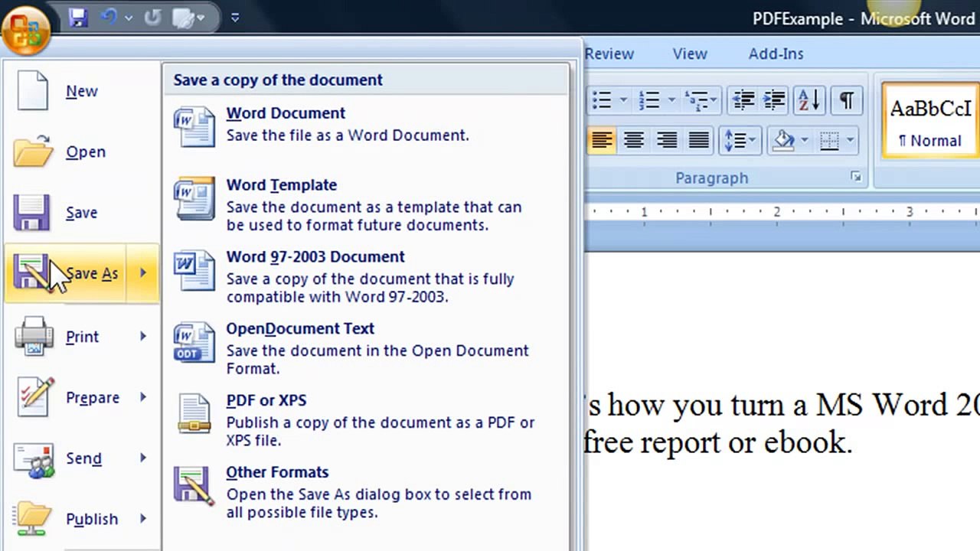Toggle Align Text Right

(667, 140)
